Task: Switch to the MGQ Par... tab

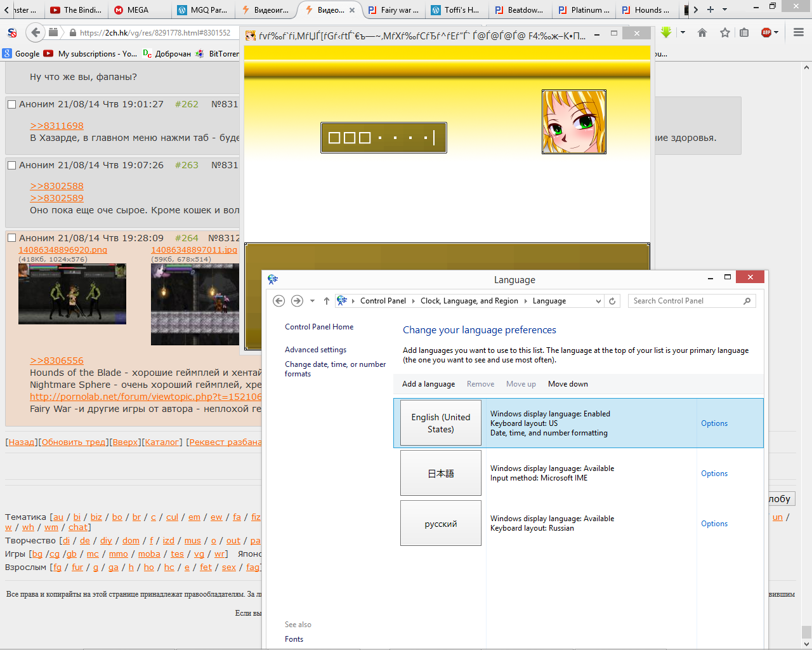Action: click(203, 10)
